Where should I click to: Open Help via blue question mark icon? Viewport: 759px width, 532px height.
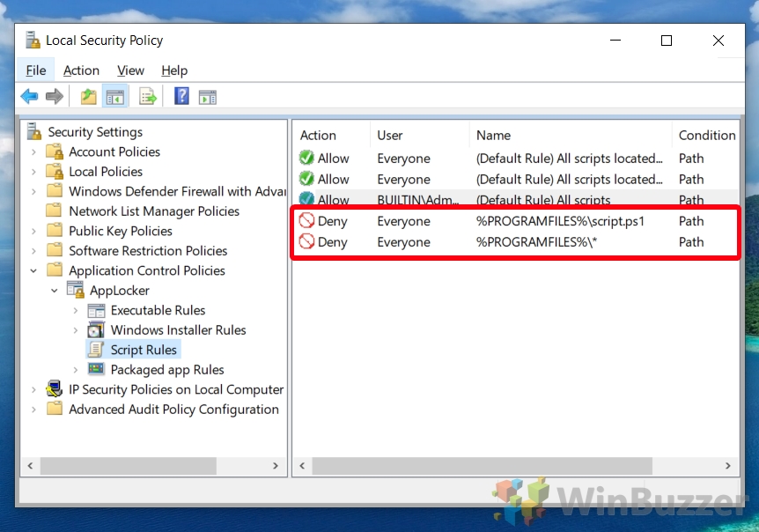click(181, 97)
